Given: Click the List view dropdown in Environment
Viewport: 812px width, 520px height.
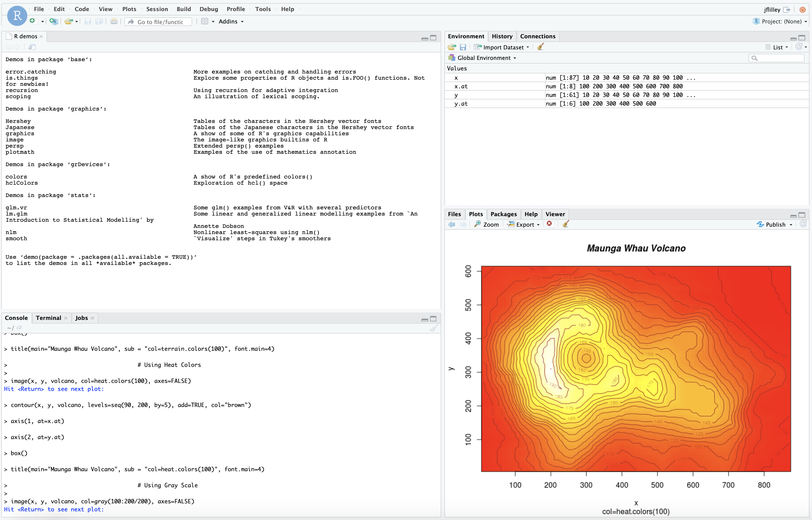Looking at the screenshot, I should pos(778,47).
